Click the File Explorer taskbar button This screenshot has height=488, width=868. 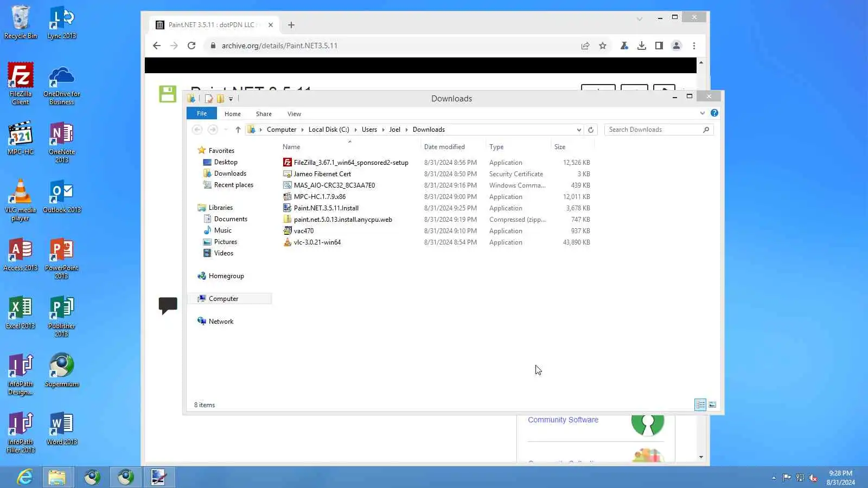tap(57, 477)
